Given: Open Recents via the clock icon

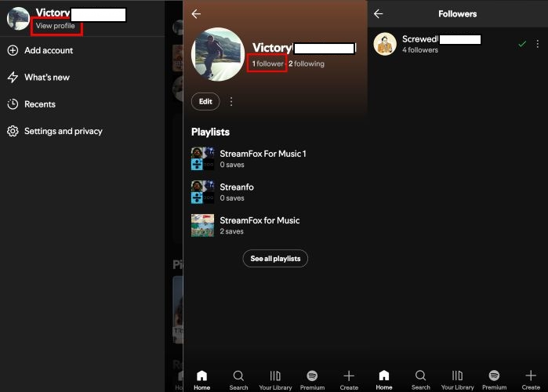Looking at the screenshot, I should (x=13, y=104).
